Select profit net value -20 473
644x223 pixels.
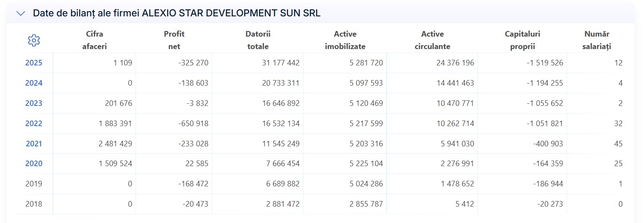[195, 204]
